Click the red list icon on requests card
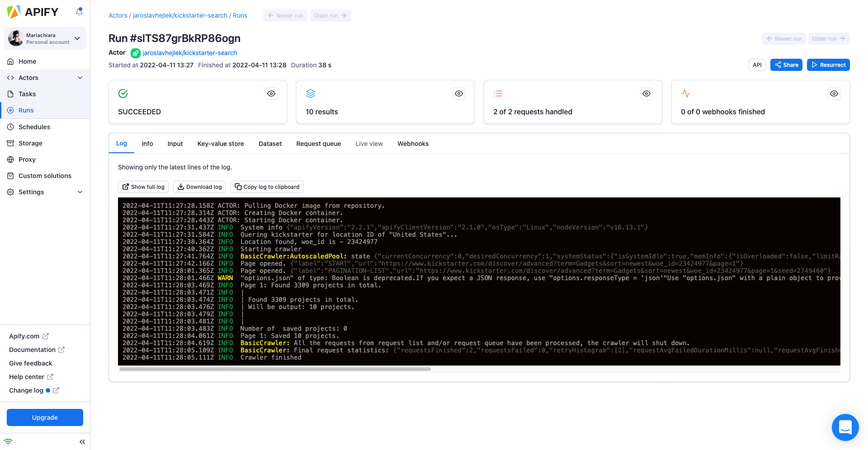This screenshot has width=868, height=450. tap(498, 94)
